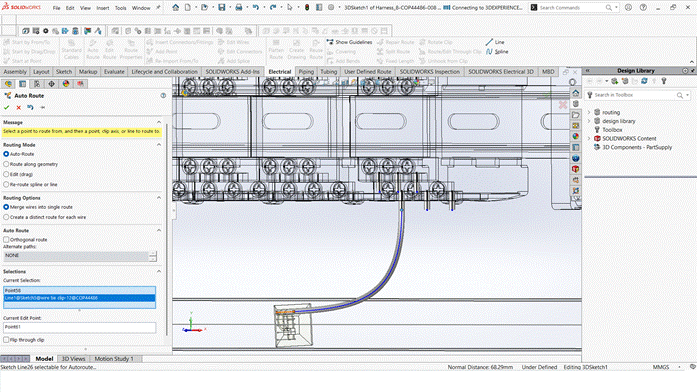
Task: Accept Auto Route with the green checkmark
Action: pyautogui.click(x=6, y=108)
